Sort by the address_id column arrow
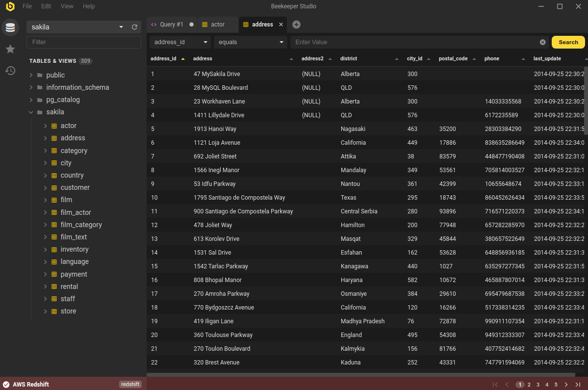Viewport: 588px width, 390px height. tap(183, 59)
